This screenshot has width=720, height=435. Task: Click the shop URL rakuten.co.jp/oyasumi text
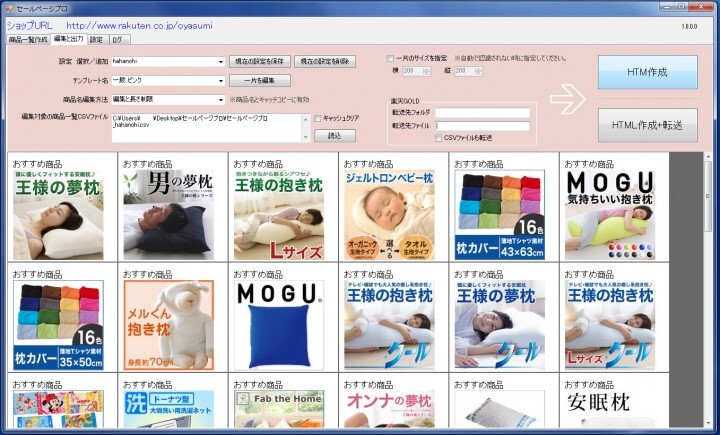coord(139,26)
